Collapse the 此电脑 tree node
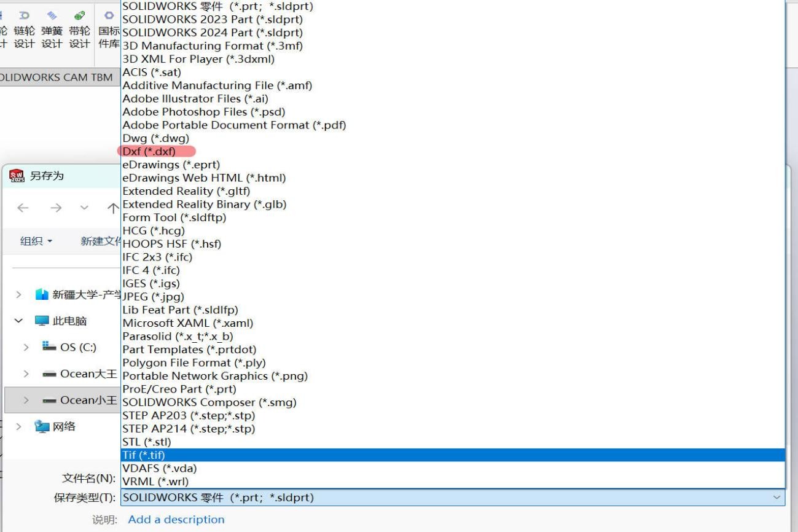 tap(18, 321)
